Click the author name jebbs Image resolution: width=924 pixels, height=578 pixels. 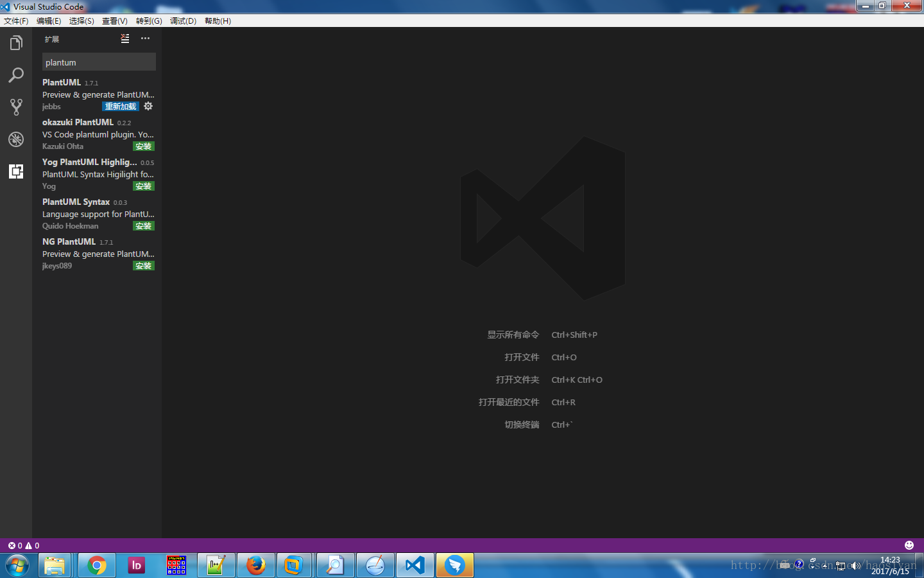point(51,107)
